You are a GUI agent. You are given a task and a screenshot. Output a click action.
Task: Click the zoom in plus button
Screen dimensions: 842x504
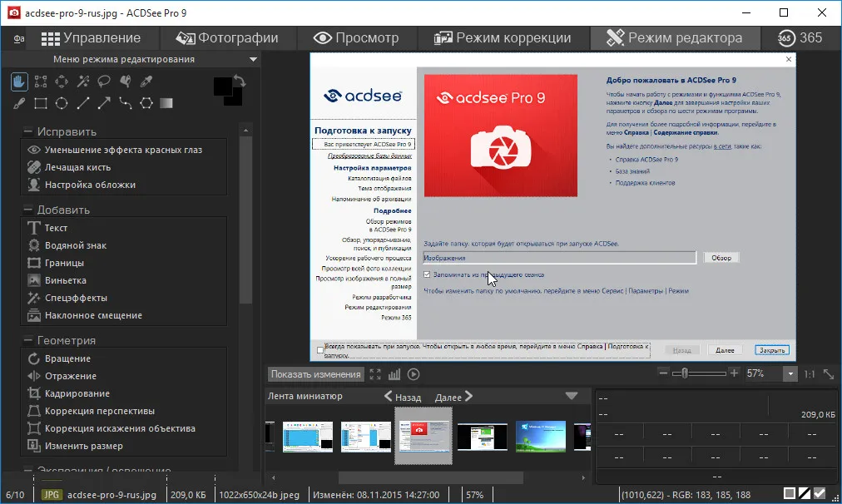pyautogui.click(x=734, y=373)
